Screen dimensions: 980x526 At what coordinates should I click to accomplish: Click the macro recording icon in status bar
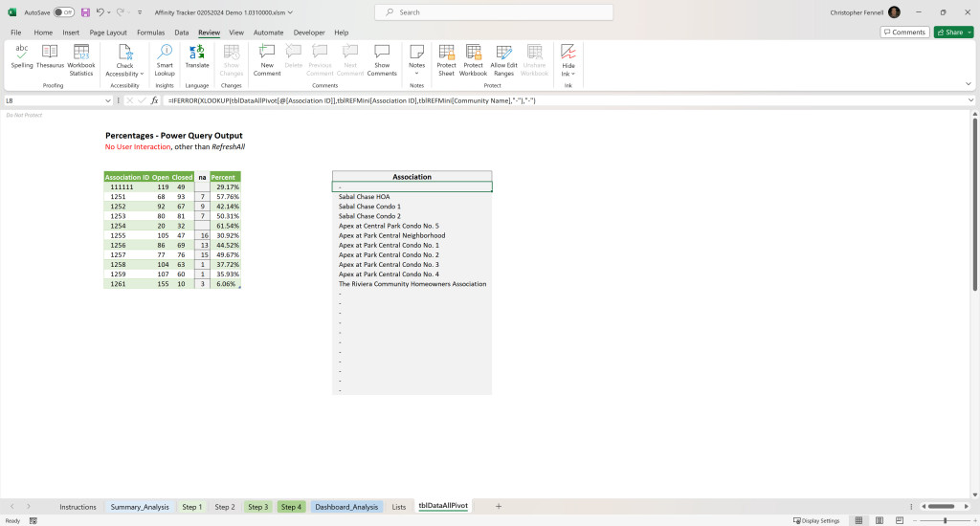pos(33,520)
